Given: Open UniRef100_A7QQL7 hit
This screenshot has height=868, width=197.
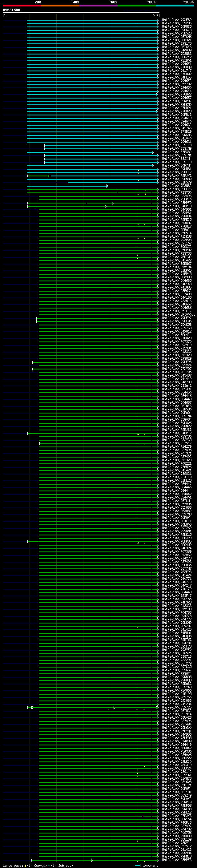Looking at the screenshot, I should click(x=177, y=226).
